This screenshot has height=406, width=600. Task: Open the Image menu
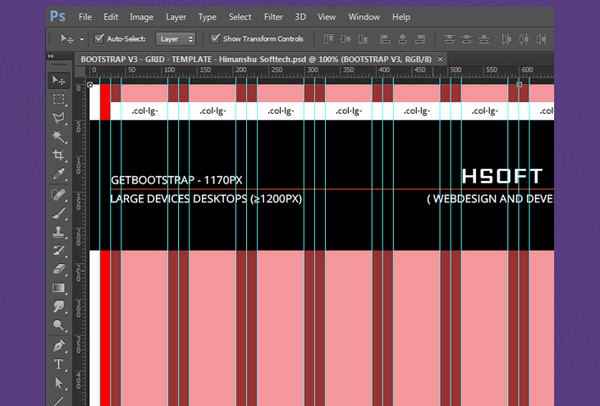[x=141, y=17]
